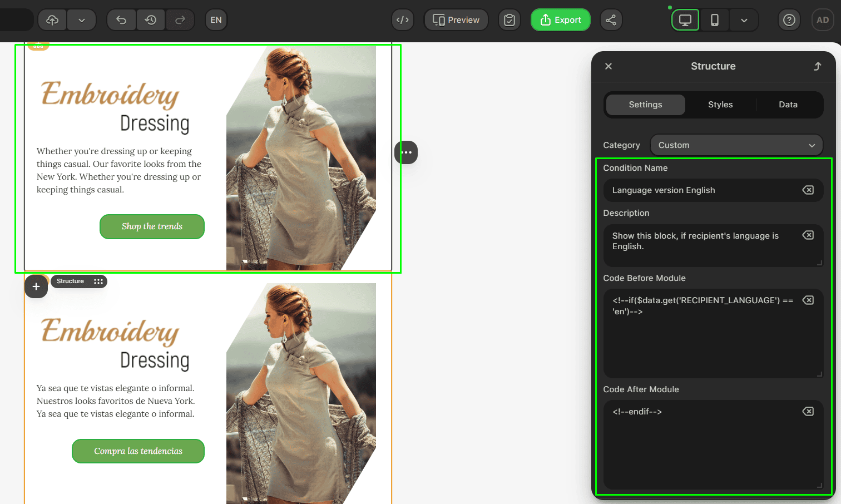This screenshot has height=504, width=841.
Task: Open version history clock icon
Action: point(151,20)
